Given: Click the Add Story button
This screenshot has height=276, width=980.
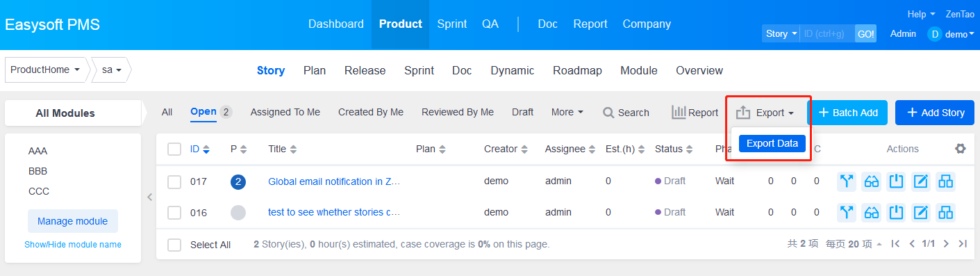Looking at the screenshot, I should [x=935, y=113].
